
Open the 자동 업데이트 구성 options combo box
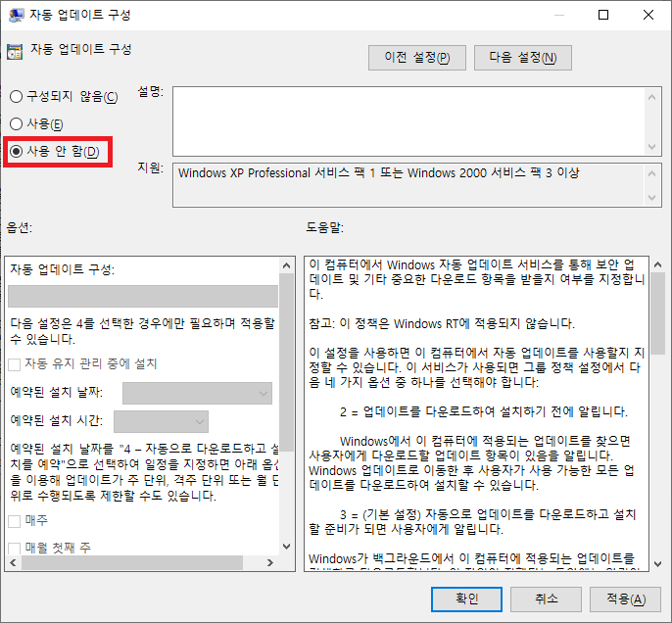pos(143,297)
